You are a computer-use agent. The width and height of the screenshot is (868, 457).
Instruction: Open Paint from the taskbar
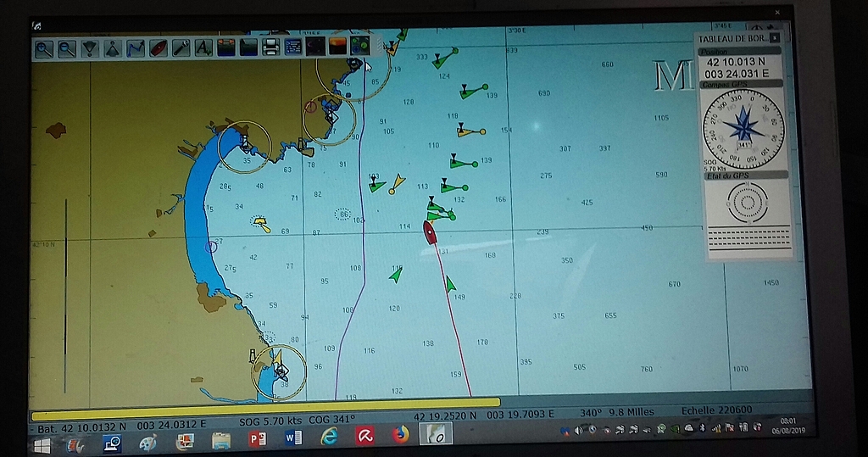coord(147,443)
